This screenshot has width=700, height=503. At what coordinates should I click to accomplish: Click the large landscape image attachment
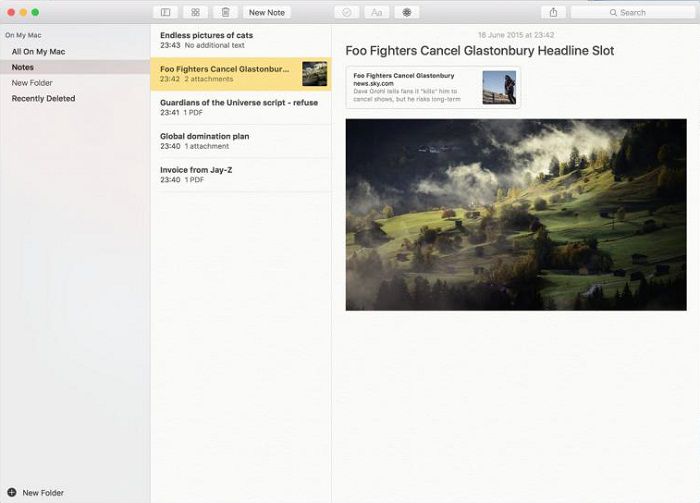click(x=516, y=215)
